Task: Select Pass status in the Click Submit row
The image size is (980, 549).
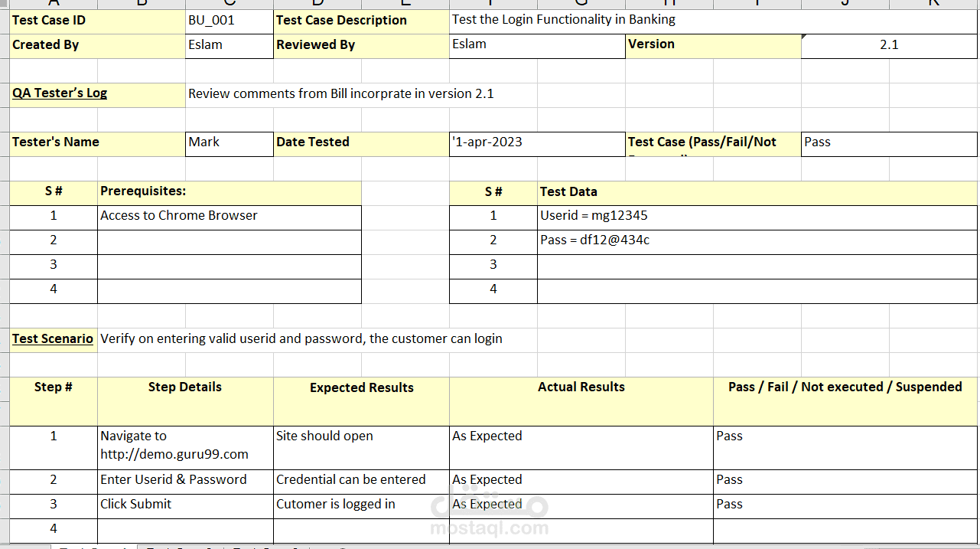Action: coord(845,506)
